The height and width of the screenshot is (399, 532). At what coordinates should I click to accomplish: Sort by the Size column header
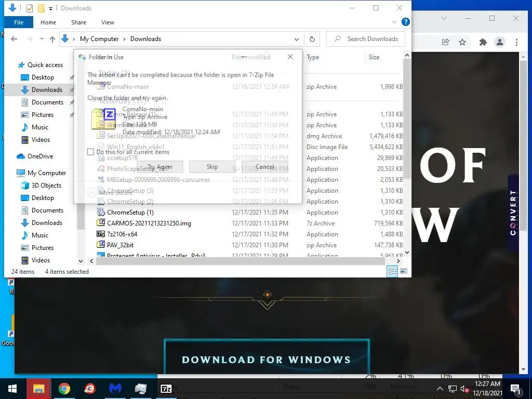[x=374, y=57]
